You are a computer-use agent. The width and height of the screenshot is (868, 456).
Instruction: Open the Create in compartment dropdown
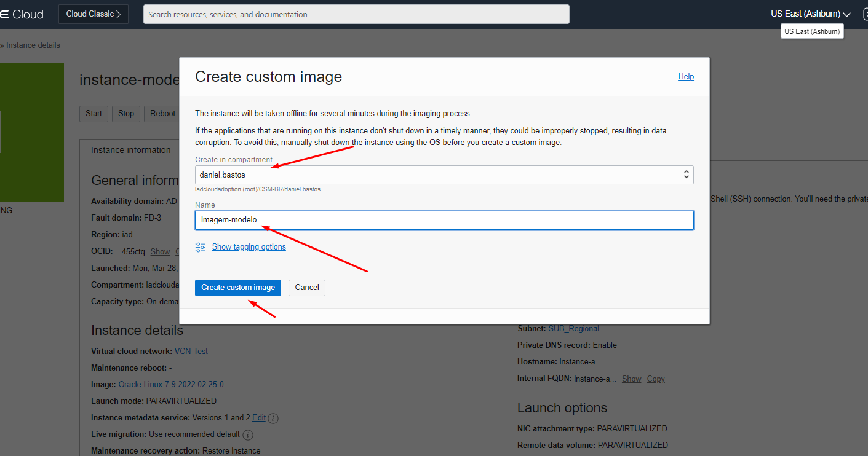[444, 175]
